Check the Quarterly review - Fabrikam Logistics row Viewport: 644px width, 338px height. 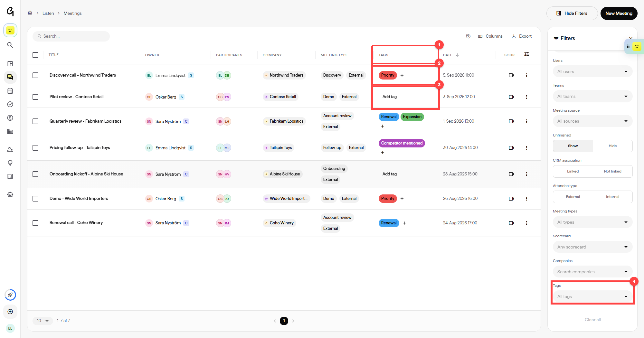pos(35,121)
